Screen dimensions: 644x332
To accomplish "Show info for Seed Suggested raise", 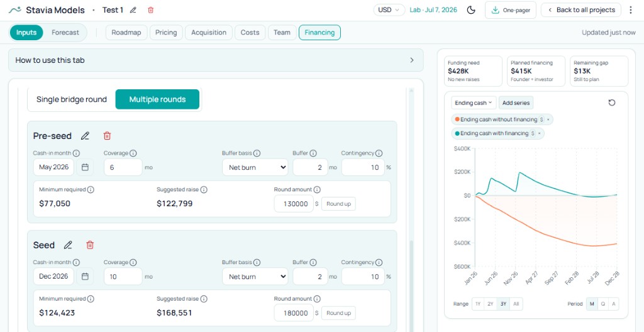I will 204,299.
